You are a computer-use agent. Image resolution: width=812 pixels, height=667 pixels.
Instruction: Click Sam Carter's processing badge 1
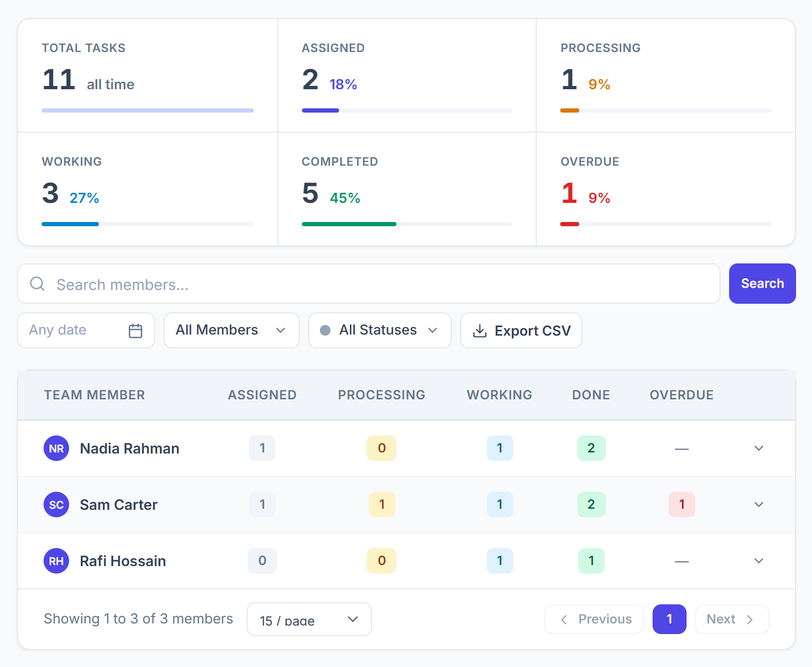[x=382, y=504]
